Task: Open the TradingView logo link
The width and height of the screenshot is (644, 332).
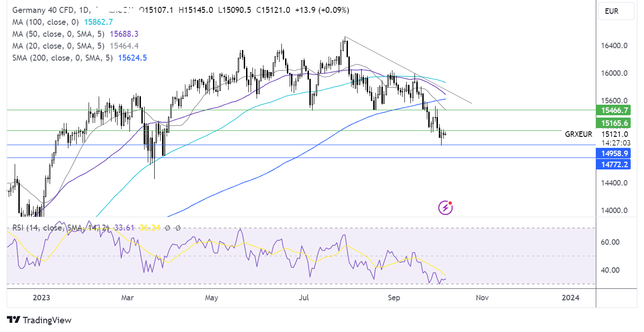Action: click(39, 320)
